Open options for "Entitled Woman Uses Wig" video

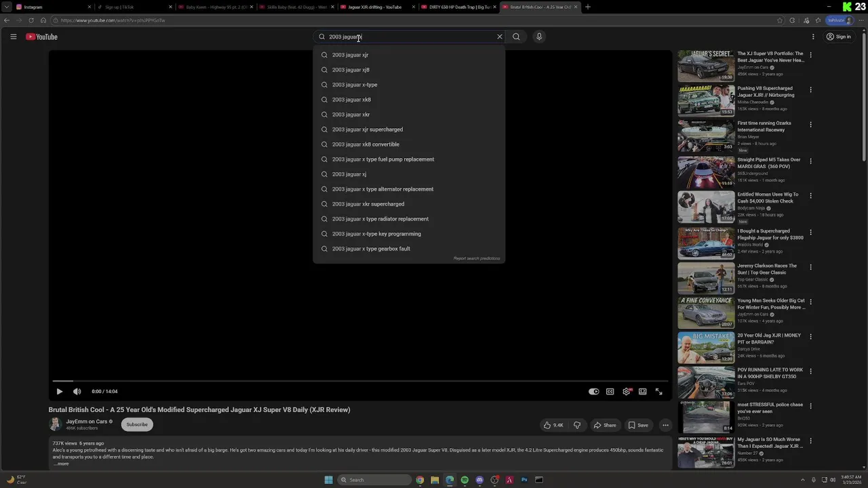810,196
